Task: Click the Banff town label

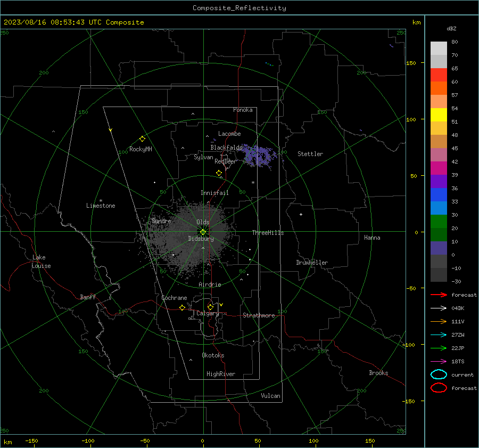Action: [88, 297]
